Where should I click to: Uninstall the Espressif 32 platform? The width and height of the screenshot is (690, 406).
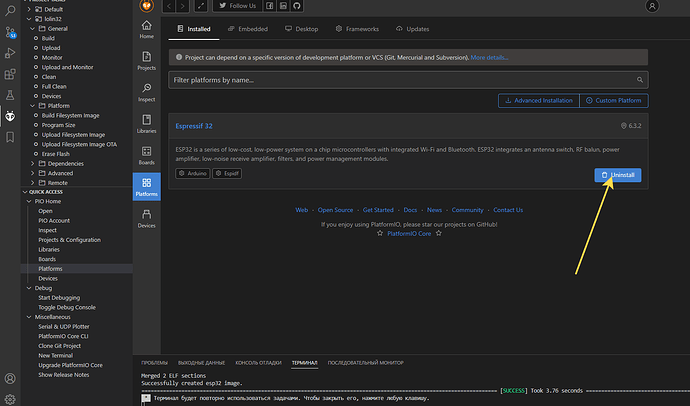(618, 174)
